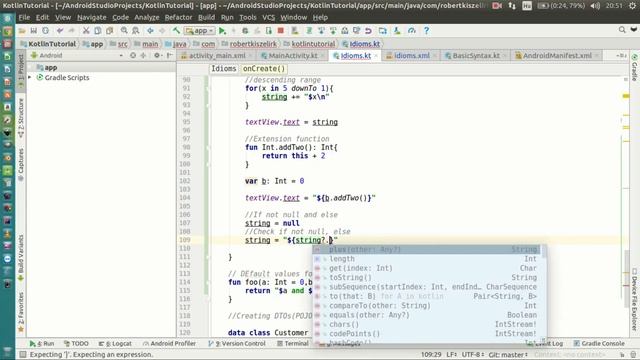Open the Gradle Console tool window
640x360 pixels.
[x=599, y=344]
